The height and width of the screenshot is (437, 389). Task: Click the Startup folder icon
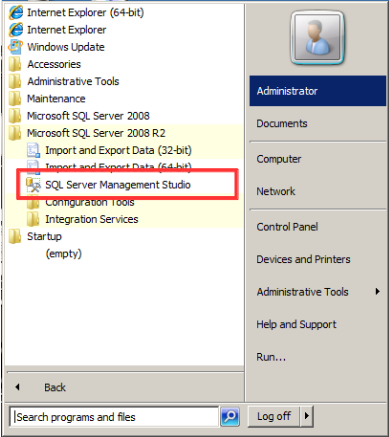point(15,236)
